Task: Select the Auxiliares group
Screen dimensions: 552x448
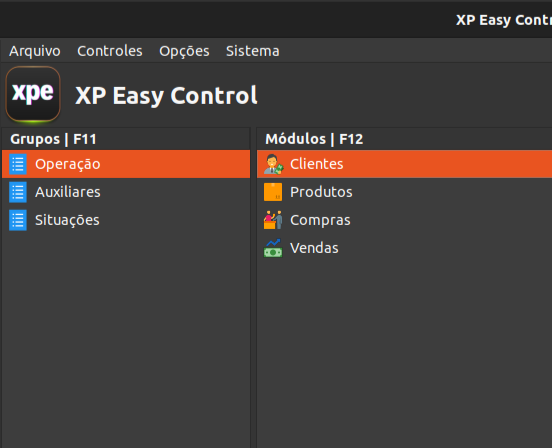Action: tap(126, 192)
